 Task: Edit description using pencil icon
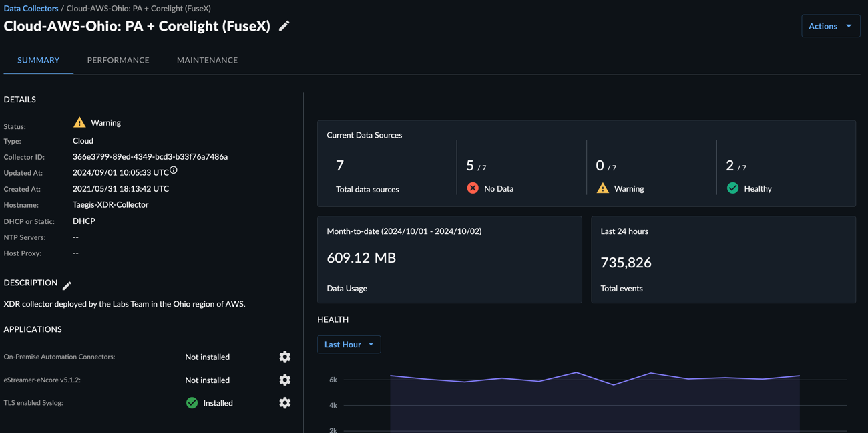(x=67, y=285)
